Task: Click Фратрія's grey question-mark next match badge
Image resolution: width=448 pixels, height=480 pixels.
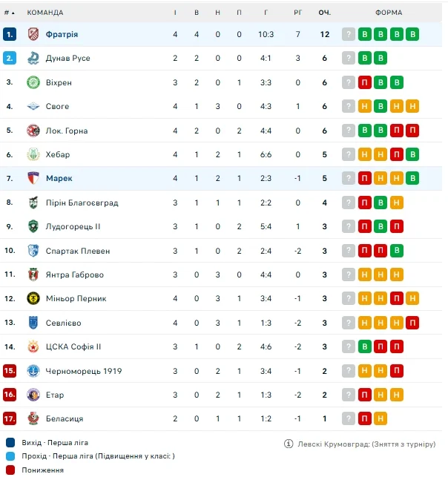Action: point(349,34)
